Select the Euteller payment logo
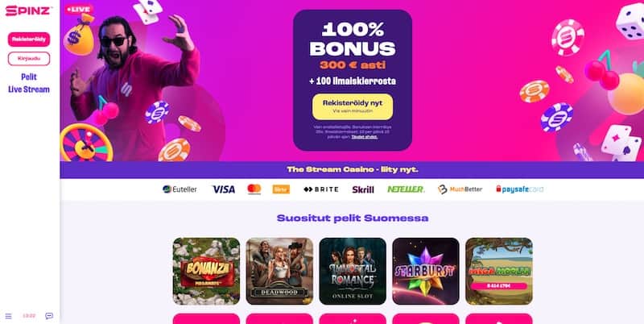Viewport: 644px width, 324px height. [x=180, y=189]
